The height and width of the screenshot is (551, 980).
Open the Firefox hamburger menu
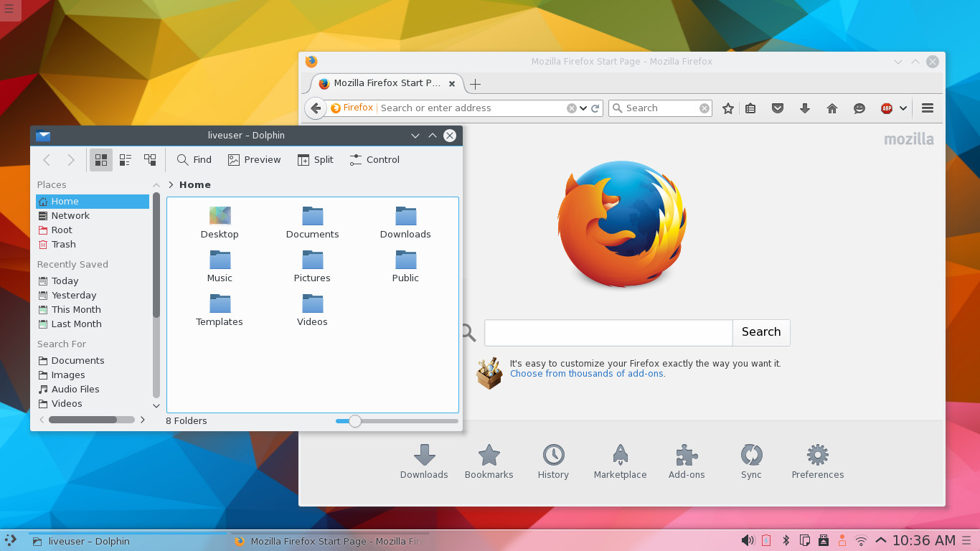(x=928, y=108)
